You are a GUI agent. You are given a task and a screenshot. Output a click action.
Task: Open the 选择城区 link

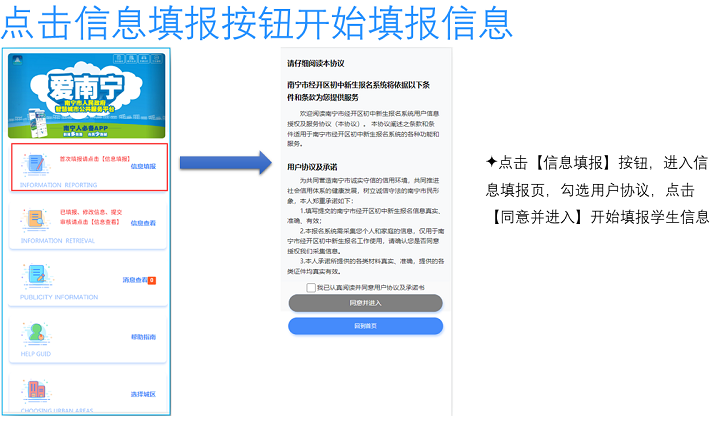pyautogui.click(x=143, y=394)
